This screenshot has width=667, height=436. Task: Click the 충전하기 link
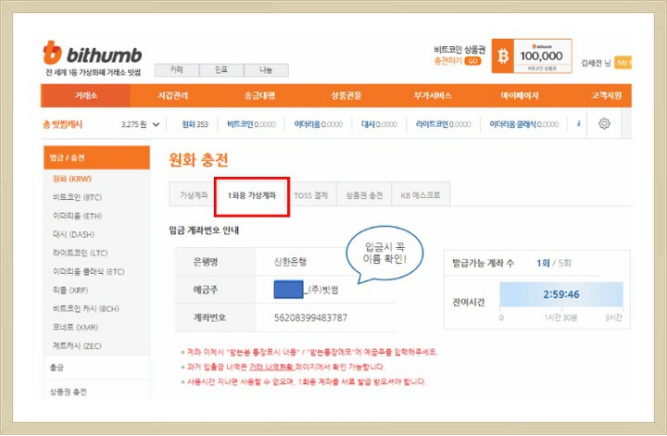point(448,61)
